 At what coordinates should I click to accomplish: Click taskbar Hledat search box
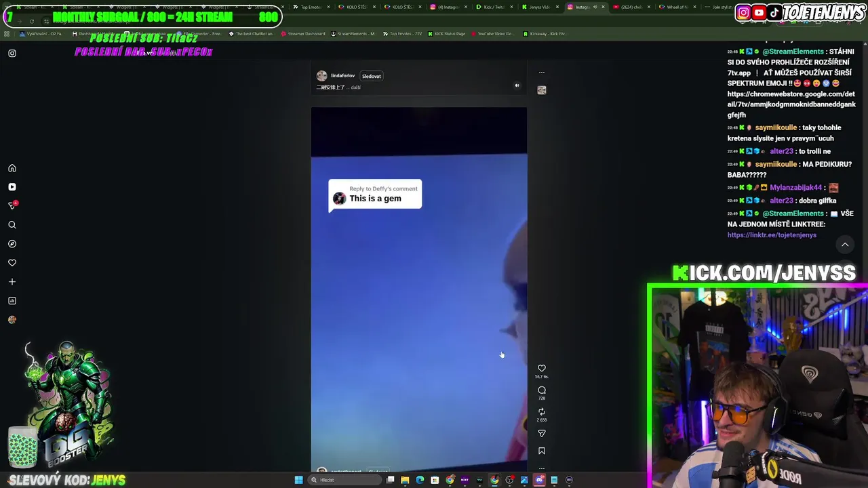pos(344,480)
